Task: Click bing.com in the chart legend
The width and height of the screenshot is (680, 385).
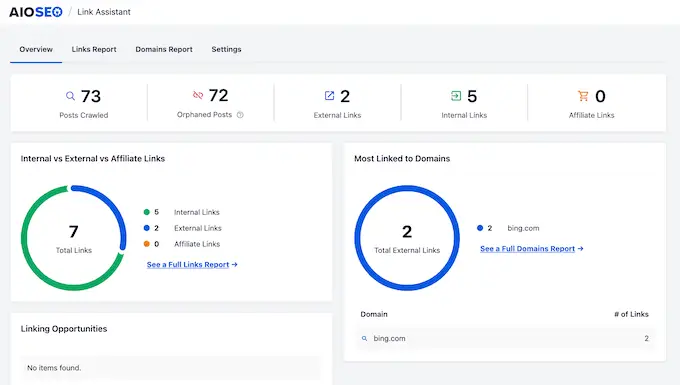Action: [523, 228]
